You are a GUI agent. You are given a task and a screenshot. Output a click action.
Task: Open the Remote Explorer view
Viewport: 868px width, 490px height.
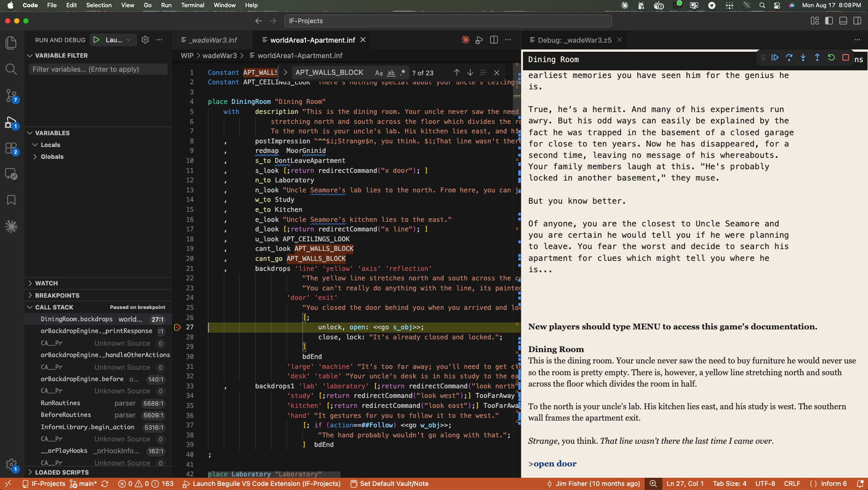click(x=11, y=174)
